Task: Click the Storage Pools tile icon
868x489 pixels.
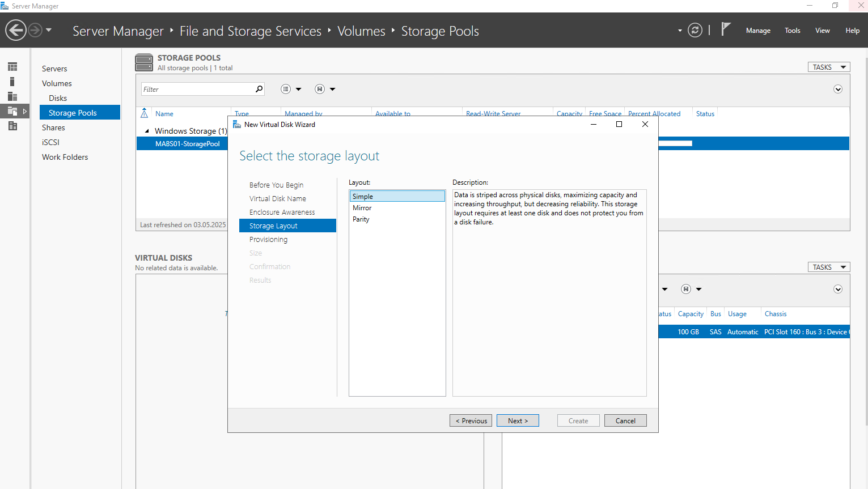Action: tap(144, 62)
